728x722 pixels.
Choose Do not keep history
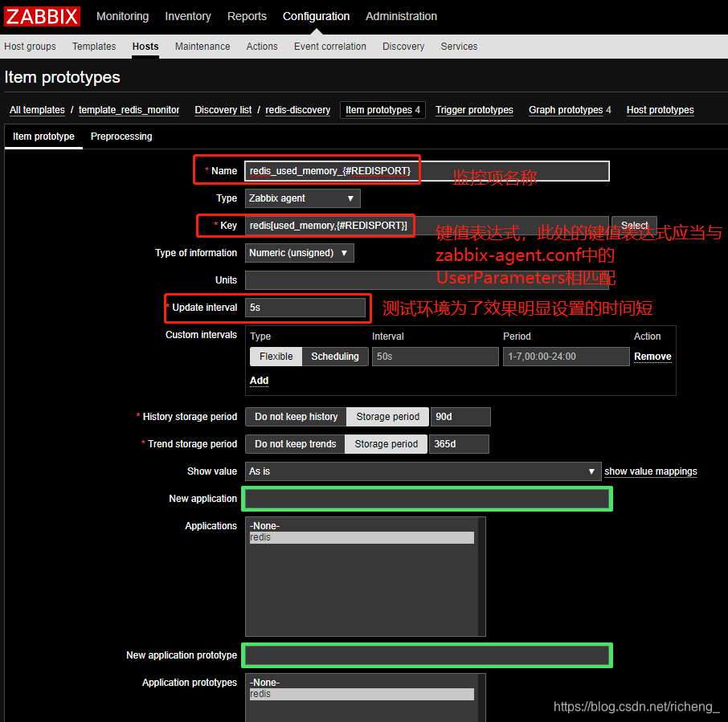[x=297, y=417]
